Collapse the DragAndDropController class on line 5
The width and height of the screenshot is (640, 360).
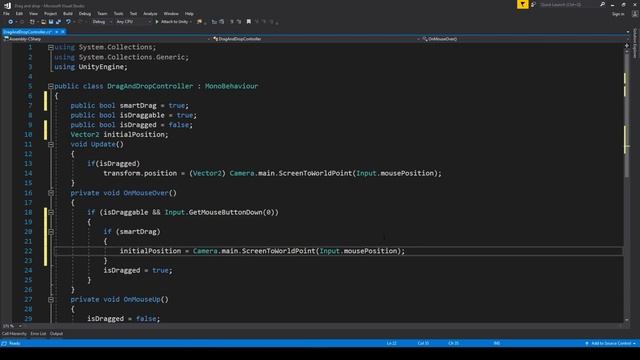[51, 86]
